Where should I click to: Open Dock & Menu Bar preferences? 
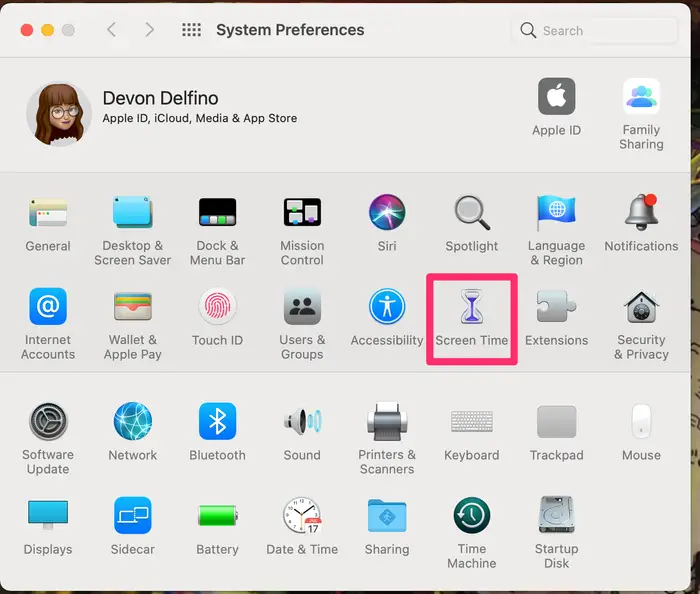[217, 212]
